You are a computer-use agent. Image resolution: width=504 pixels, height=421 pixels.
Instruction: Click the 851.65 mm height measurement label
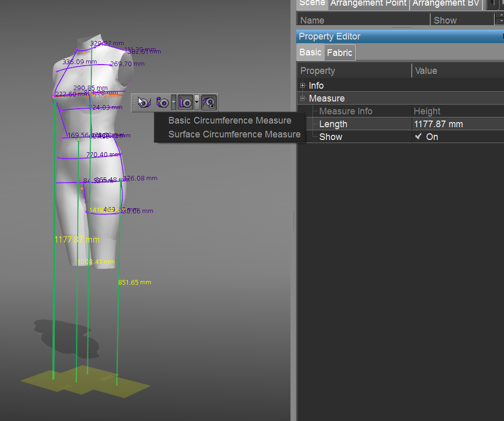pos(134,283)
